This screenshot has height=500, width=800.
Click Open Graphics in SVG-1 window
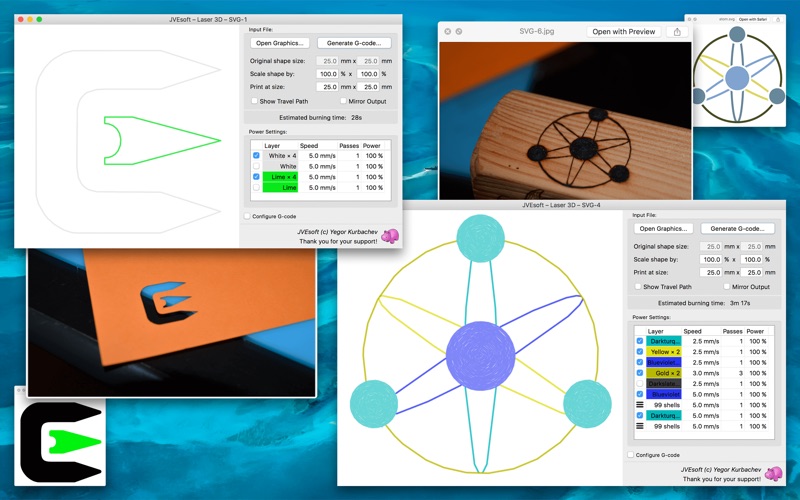pyautogui.click(x=280, y=43)
